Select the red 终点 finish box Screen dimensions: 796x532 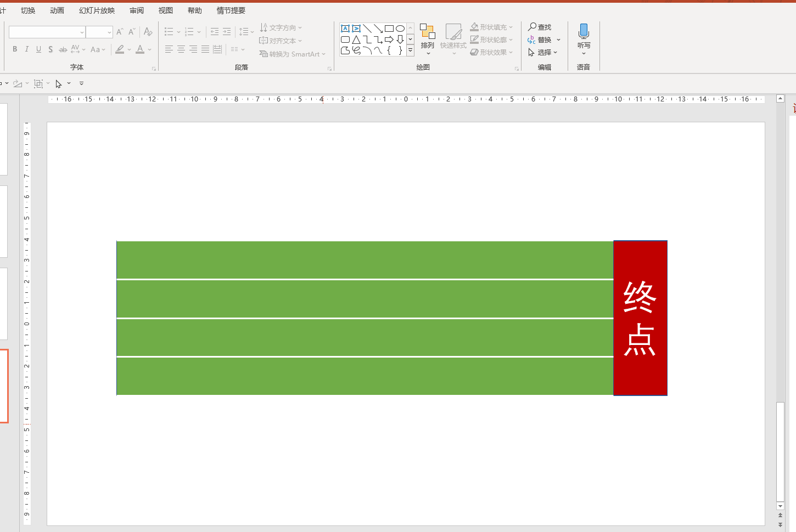(x=640, y=318)
